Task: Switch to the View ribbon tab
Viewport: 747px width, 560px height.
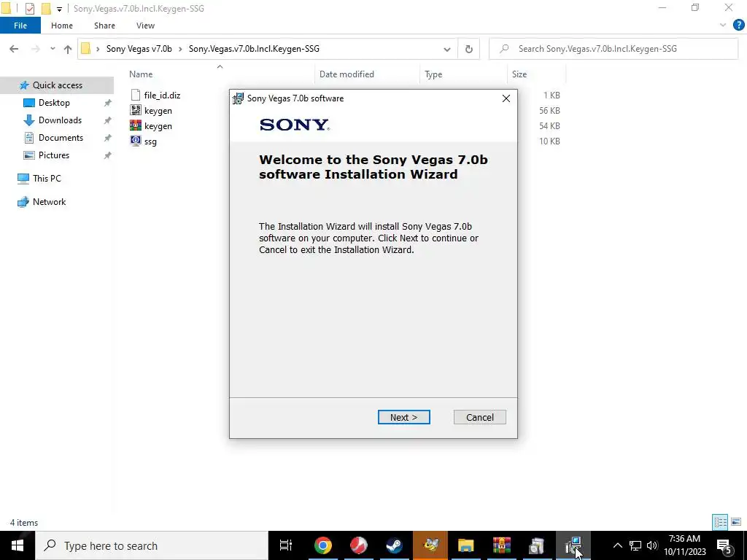Action: click(x=145, y=26)
